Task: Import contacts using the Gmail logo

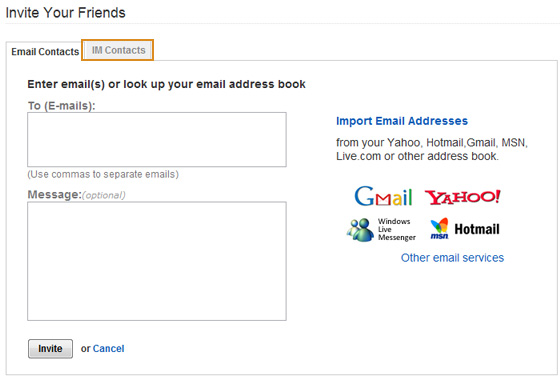Action: click(x=383, y=196)
